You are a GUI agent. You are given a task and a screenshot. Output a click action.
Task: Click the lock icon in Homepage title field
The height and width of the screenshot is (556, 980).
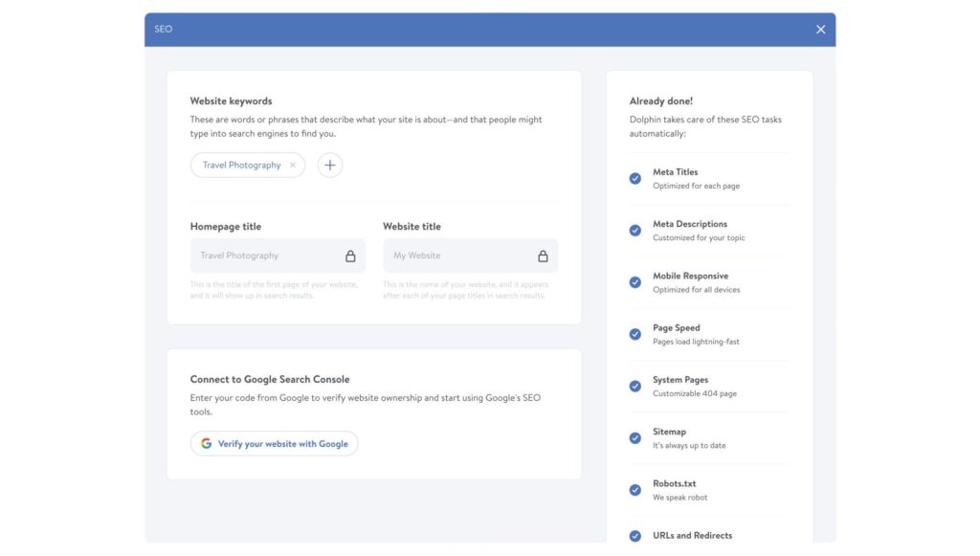click(x=350, y=256)
